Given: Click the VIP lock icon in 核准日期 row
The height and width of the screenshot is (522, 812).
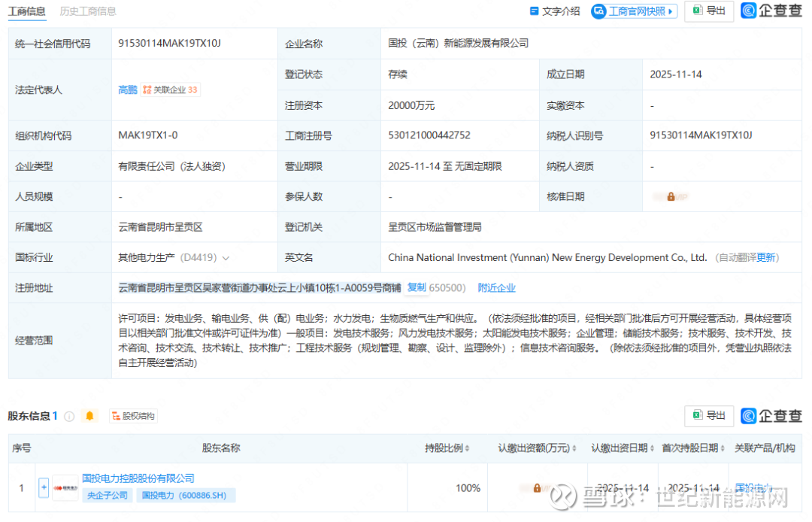Looking at the screenshot, I should click(671, 196).
